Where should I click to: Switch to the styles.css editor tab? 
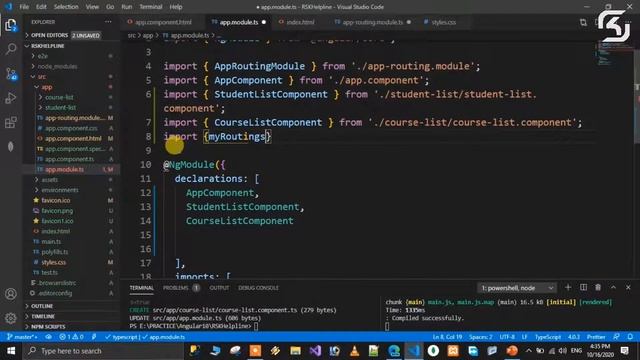[444, 22]
